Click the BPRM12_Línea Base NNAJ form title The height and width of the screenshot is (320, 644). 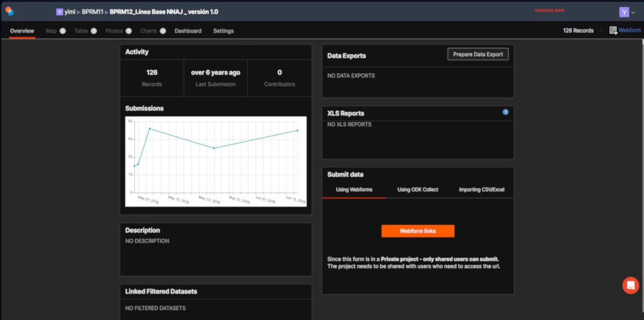[164, 12]
